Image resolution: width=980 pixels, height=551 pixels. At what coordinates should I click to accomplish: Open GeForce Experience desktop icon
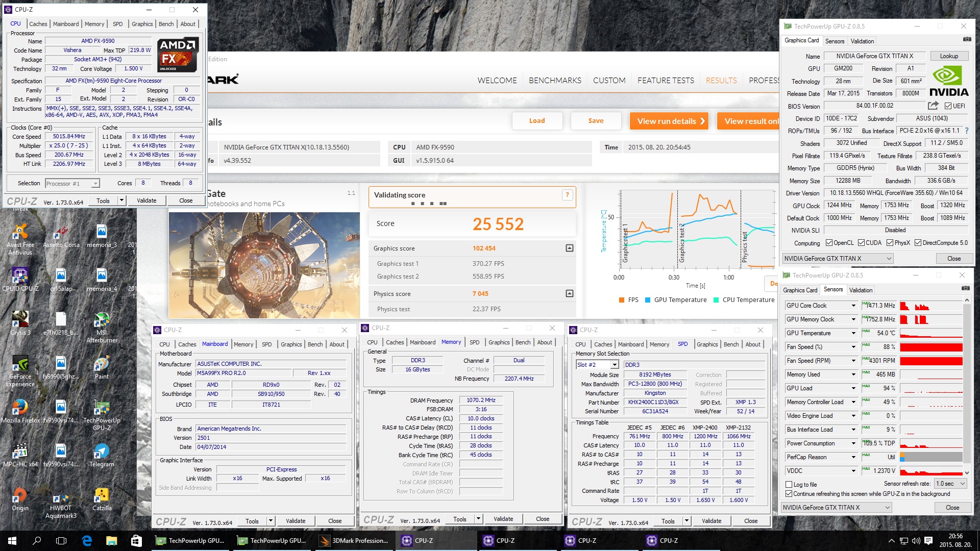click(20, 371)
